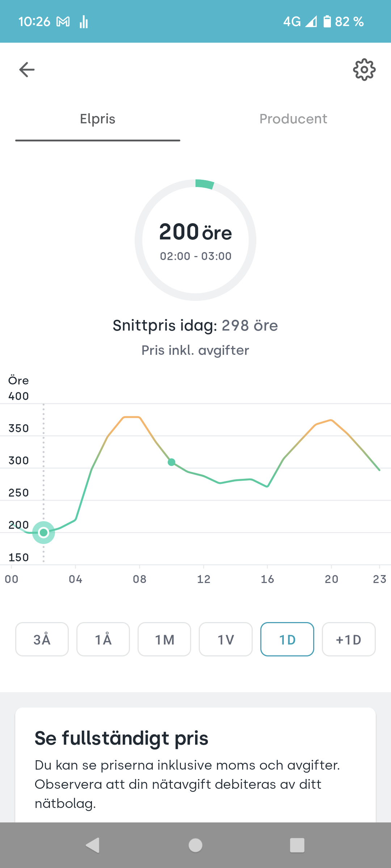Select the 3Å time range

click(x=42, y=639)
